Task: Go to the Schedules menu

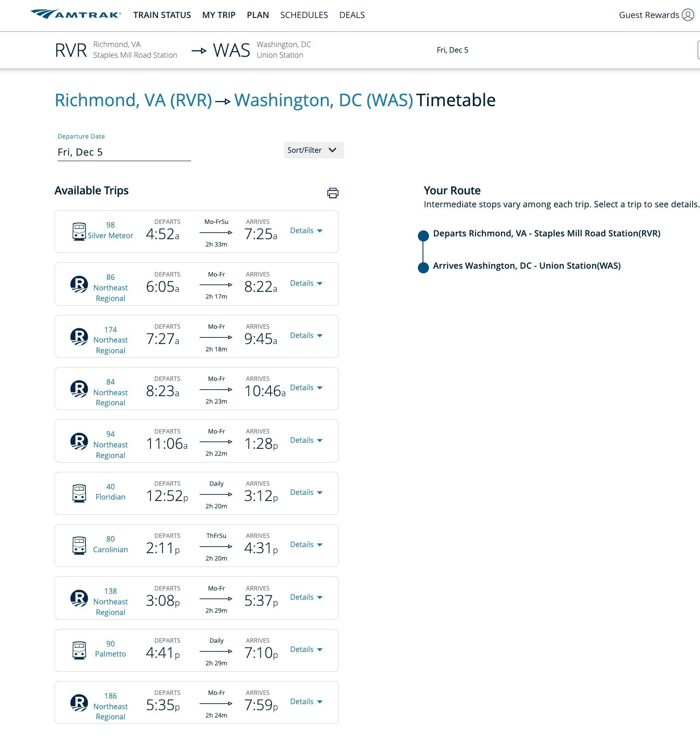Action: (x=304, y=15)
